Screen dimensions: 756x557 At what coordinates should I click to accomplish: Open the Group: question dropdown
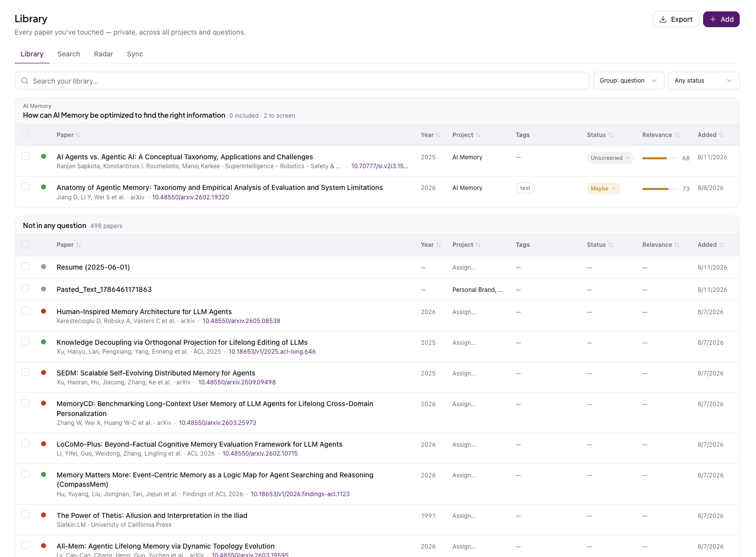coord(628,81)
